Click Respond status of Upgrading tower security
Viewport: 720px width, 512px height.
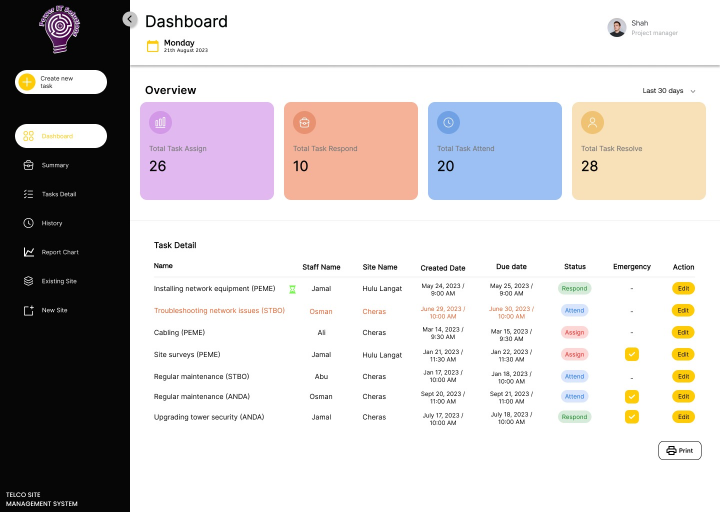pos(574,417)
